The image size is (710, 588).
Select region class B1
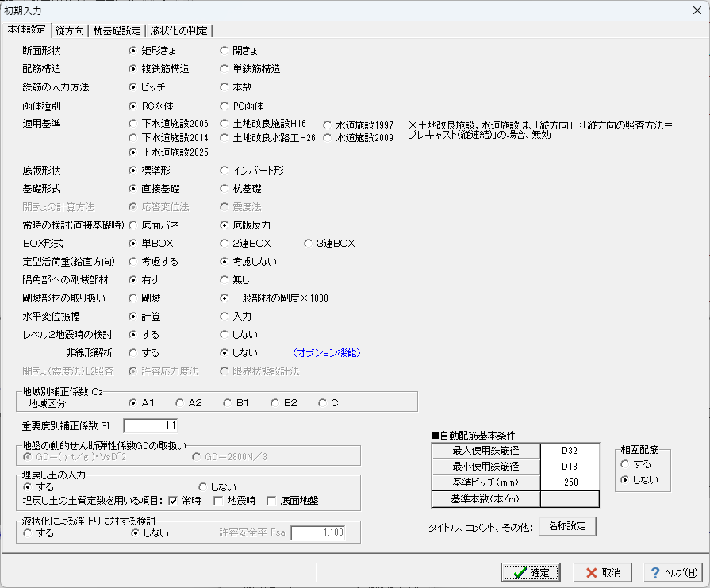coord(228,403)
